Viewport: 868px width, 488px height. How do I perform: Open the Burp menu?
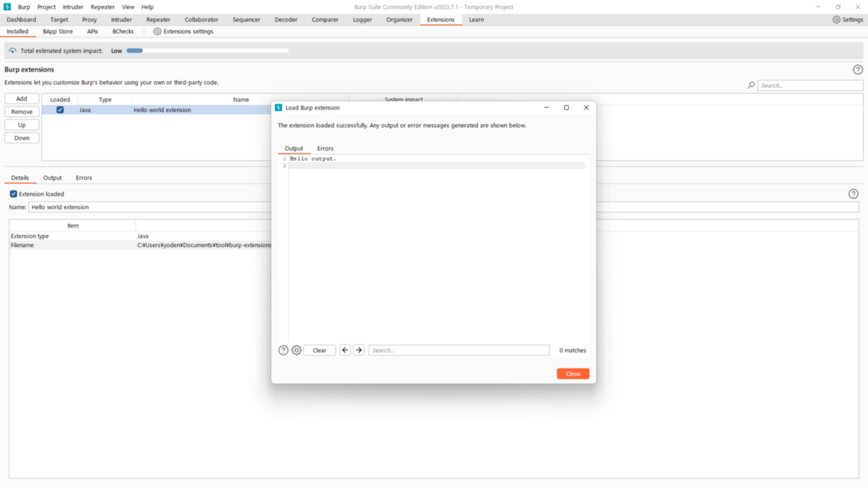(24, 7)
